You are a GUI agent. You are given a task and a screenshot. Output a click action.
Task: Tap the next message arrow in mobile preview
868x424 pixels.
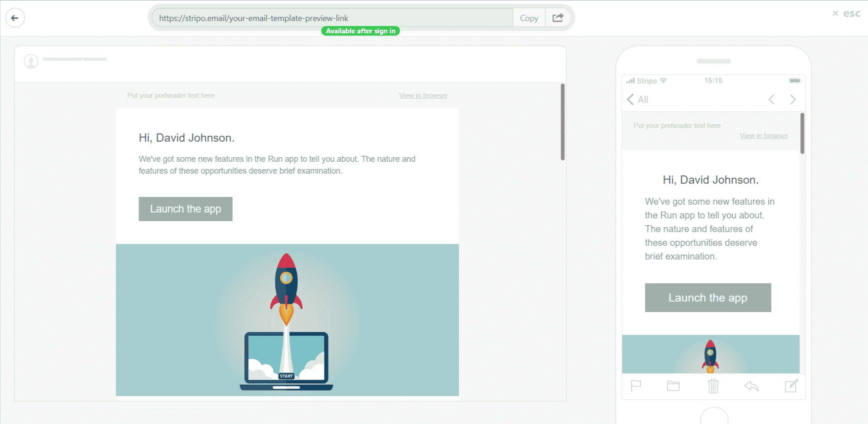pos(793,100)
